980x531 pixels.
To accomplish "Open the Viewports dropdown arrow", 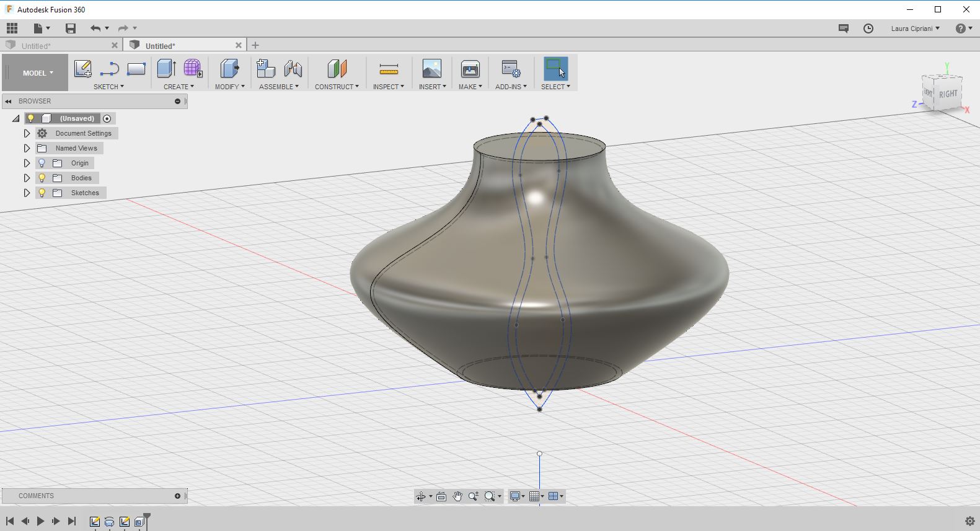I will pos(562,496).
